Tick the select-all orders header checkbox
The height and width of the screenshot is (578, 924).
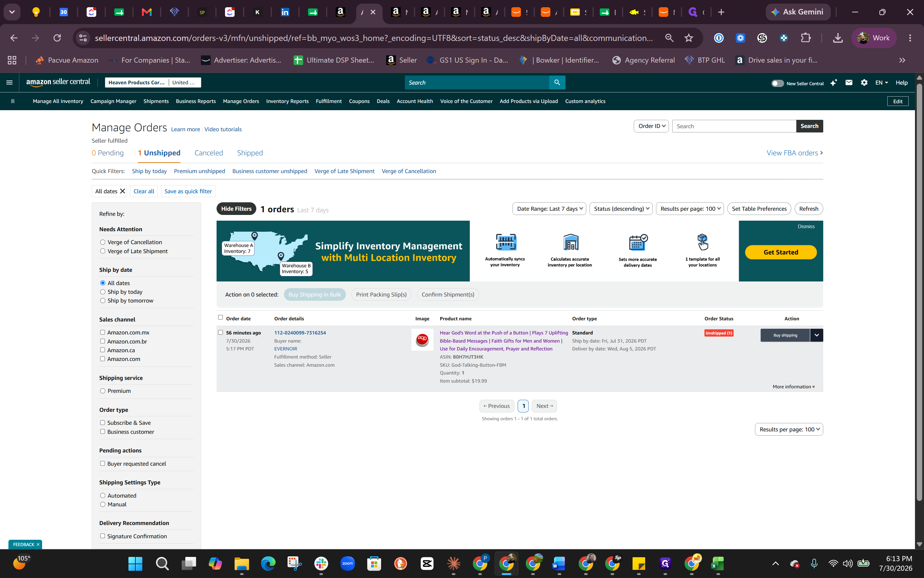[220, 317]
